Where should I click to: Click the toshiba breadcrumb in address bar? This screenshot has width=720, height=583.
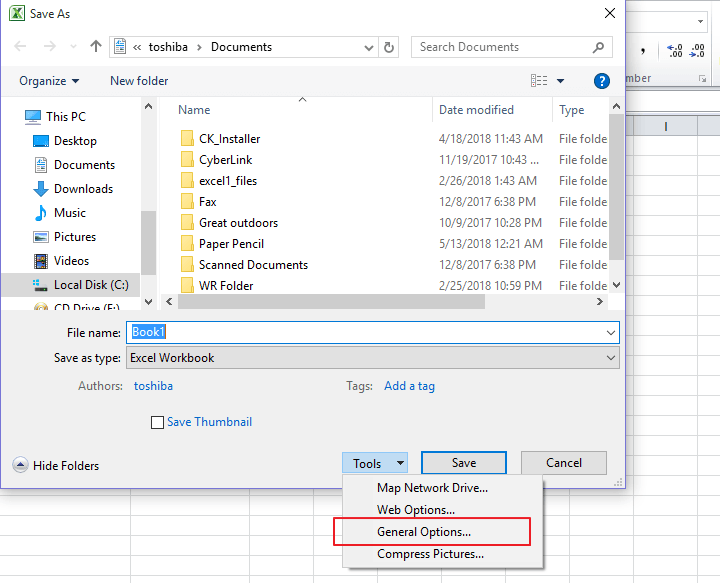tap(168, 47)
